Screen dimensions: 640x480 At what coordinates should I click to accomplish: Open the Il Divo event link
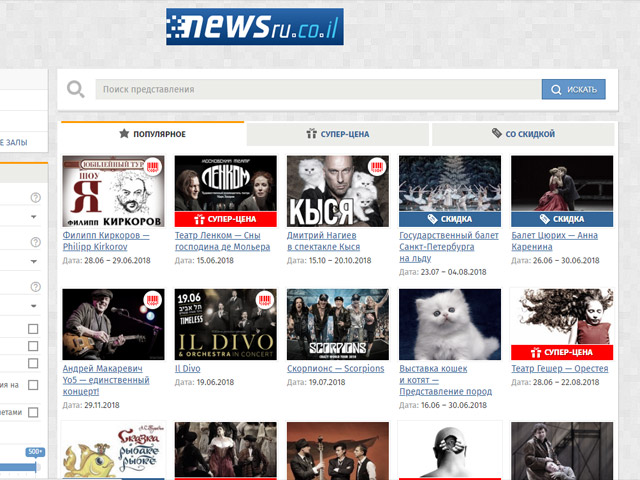(188, 368)
